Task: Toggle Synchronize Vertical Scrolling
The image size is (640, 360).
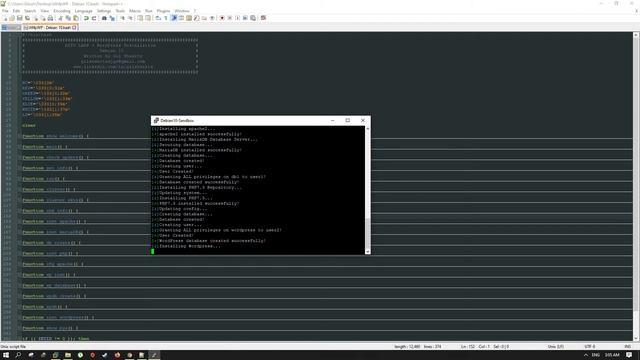Action: pos(140,18)
